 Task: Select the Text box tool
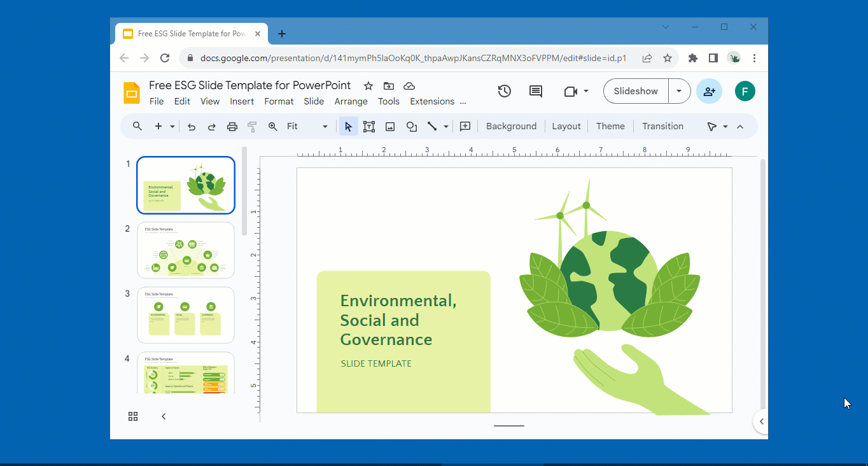coord(368,126)
